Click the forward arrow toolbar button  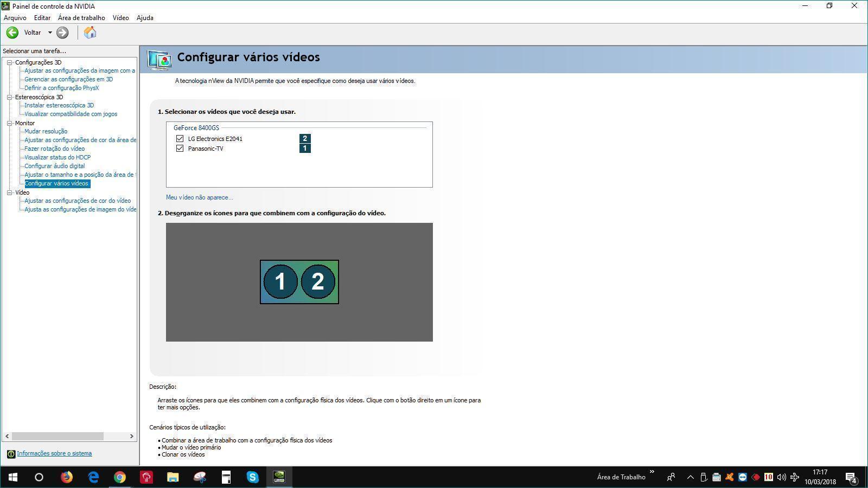pyautogui.click(x=62, y=33)
